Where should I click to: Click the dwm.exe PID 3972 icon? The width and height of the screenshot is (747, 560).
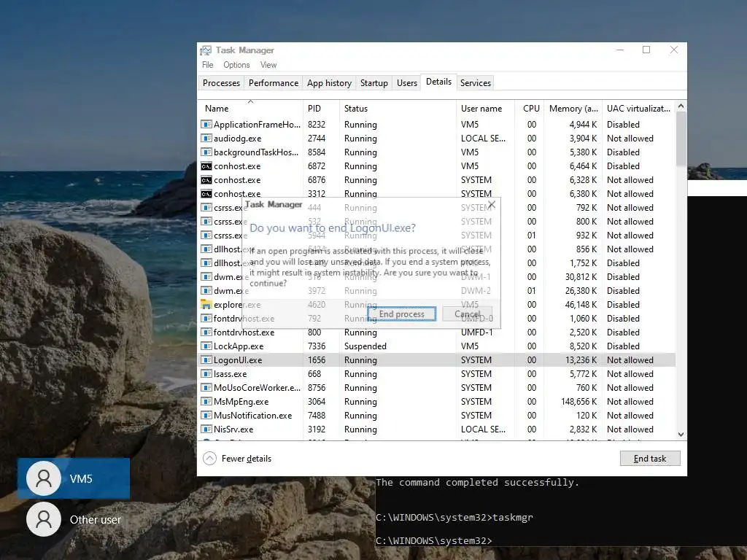206,290
